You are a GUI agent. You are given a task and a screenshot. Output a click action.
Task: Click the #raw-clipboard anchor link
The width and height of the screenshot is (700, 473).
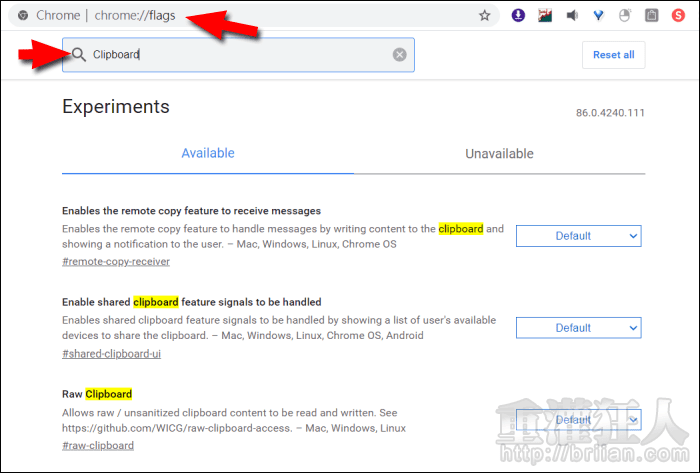(x=93, y=446)
